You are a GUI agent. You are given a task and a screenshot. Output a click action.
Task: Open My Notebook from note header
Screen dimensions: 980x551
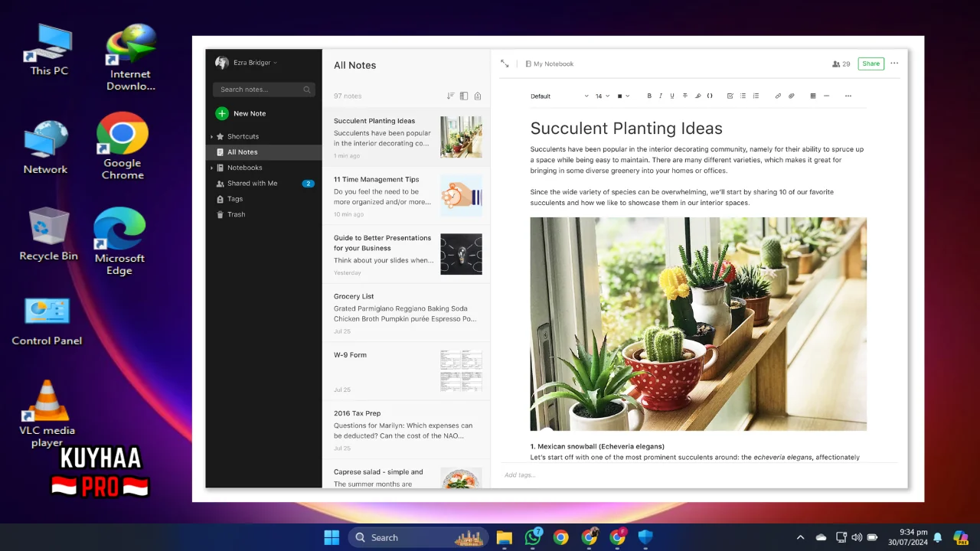point(550,64)
